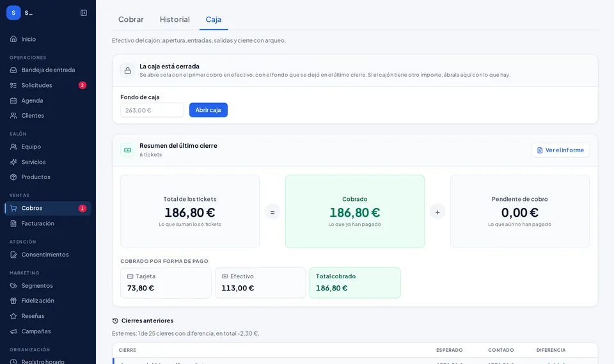Click the CIERRE column header
Image resolution: width=614 pixels, height=364 pixels.
[x=127, y=350]
